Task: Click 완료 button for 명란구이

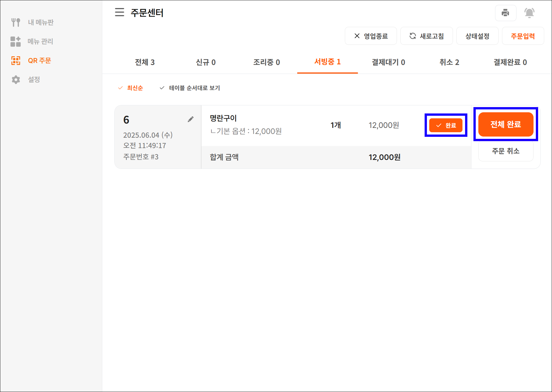Action: 446,125
